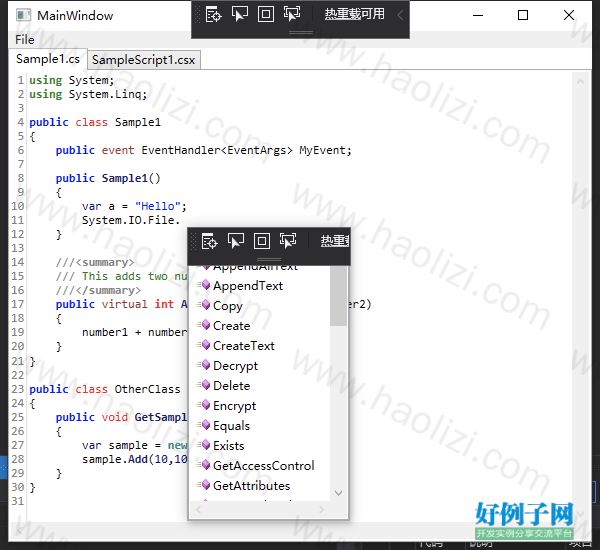Maximize the MainWindow window
The height and width of the screenshot is (550, 600).
click(x=523, y=15)
